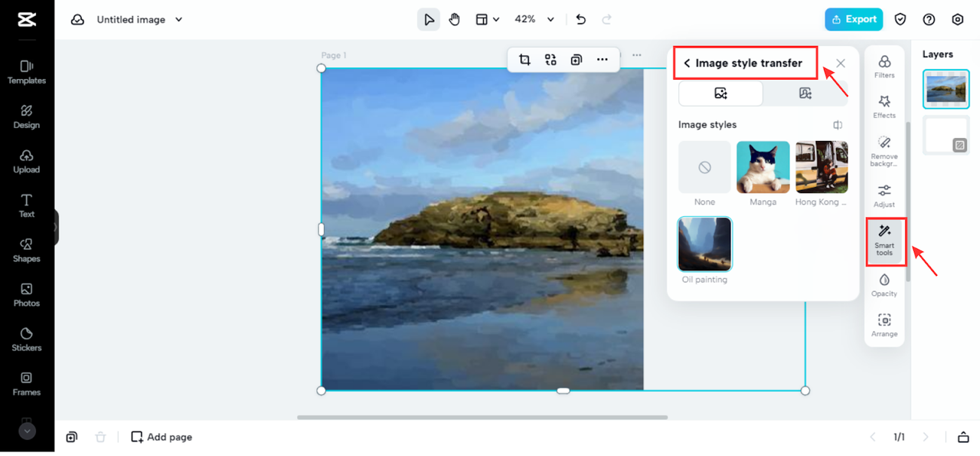Select the pointer selection tool
Image resolution: width=980 pixels, height=456 pixels.
pyautogui.click(x=429, y=20)
